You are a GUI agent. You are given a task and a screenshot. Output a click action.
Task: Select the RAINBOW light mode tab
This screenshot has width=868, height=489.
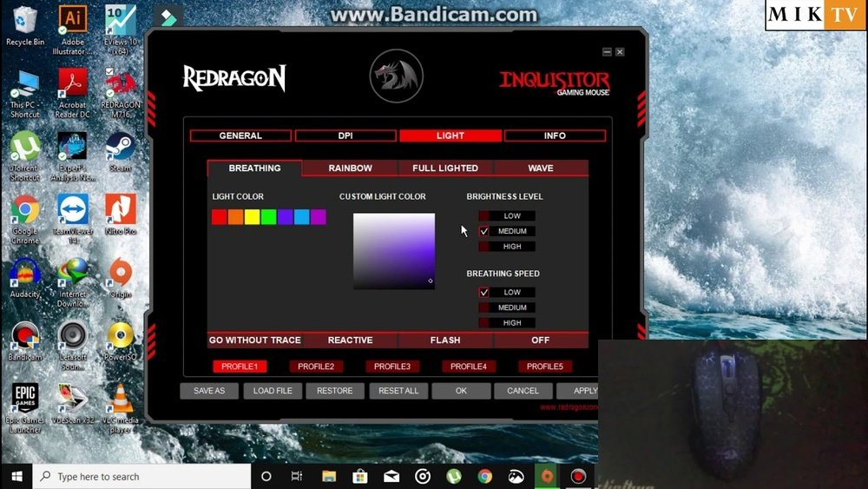(x=350, y=168)
